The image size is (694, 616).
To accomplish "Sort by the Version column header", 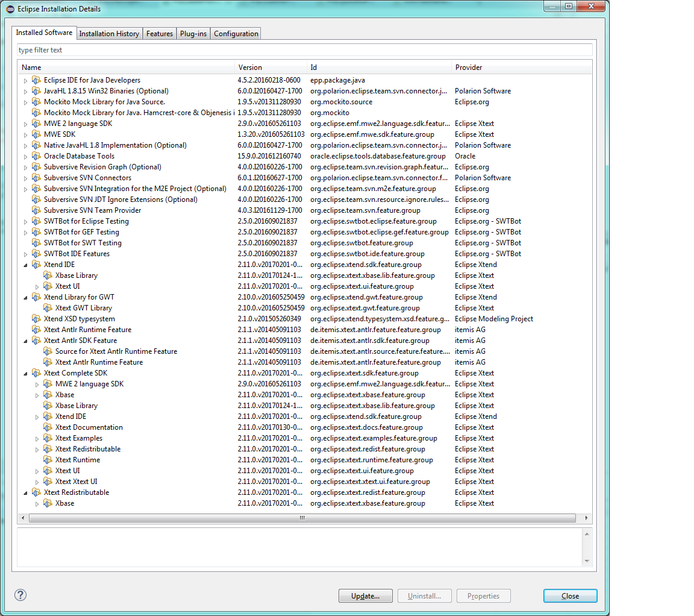I will point(270,68).
